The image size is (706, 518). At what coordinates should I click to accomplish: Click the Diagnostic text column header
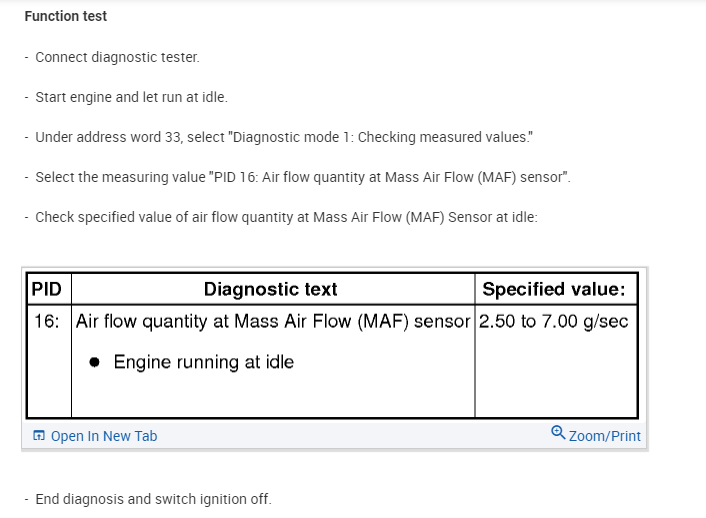[270, 290]
